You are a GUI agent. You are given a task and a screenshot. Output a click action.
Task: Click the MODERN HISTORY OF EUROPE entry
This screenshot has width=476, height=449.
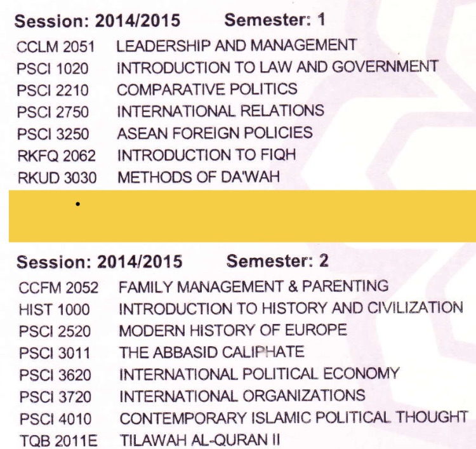pyautogui.click(x=233, y=330)
